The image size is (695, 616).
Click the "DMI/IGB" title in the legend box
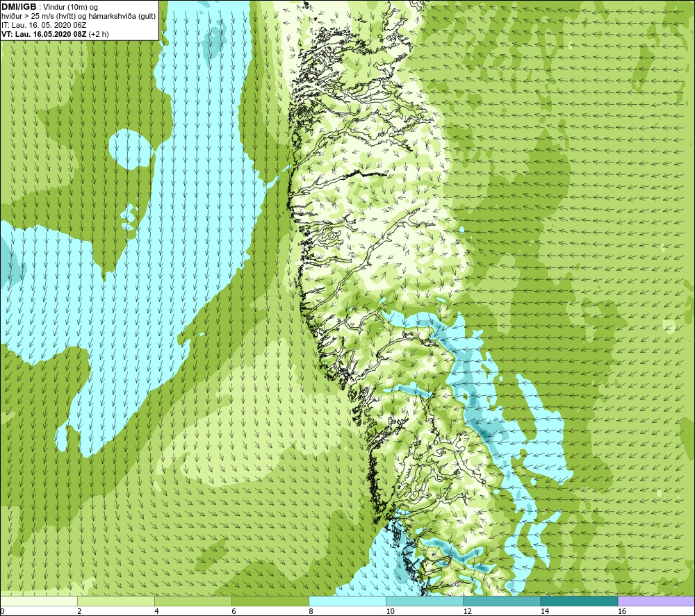(19, 7)
